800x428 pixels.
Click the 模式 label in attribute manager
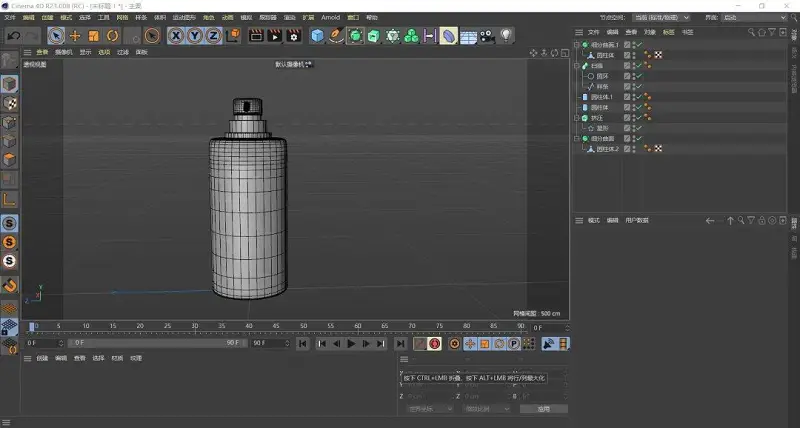pyautogui.click(x=594, y=220)
